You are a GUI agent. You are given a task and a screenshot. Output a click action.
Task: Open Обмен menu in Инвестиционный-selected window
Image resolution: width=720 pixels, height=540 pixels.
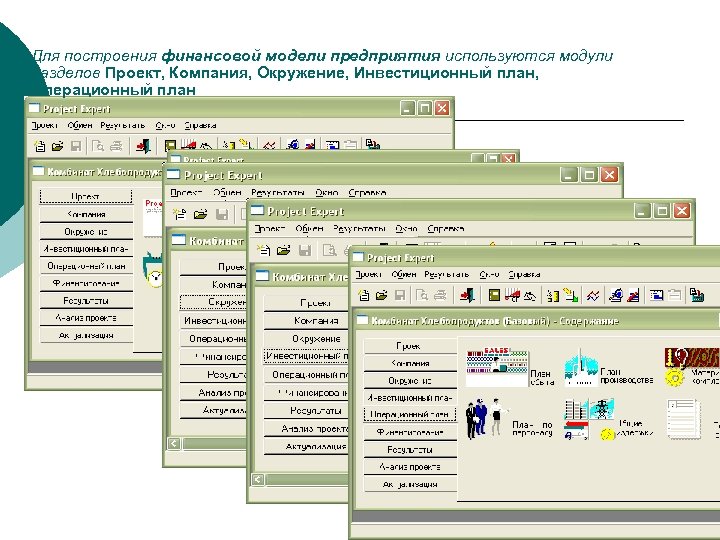(309, 228)
